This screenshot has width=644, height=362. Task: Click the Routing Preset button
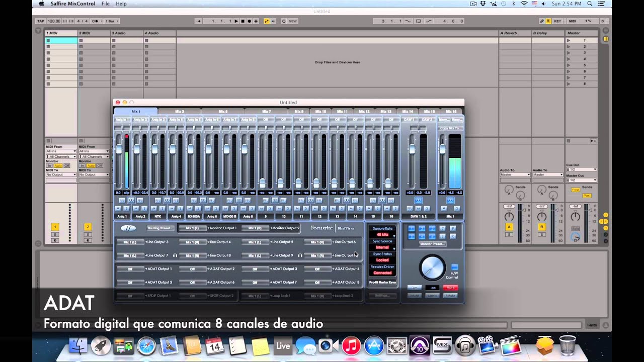pyautogui.click(x=159, y=228)
